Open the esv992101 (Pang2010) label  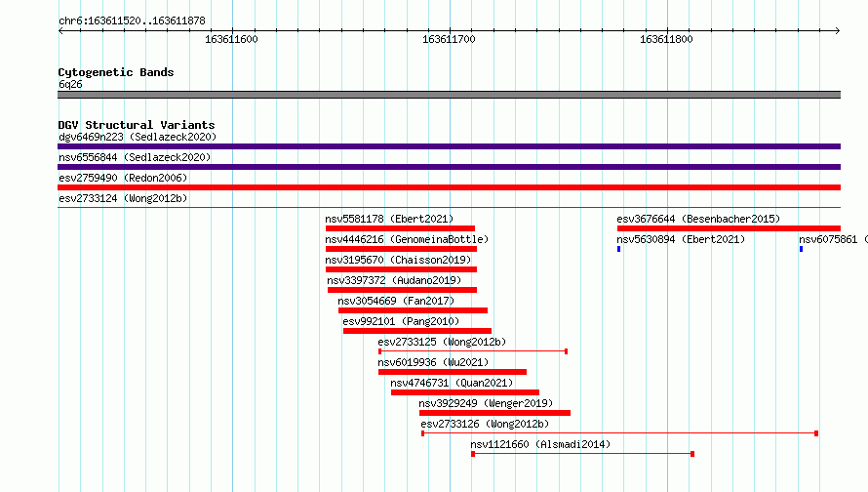pos(401,321)
